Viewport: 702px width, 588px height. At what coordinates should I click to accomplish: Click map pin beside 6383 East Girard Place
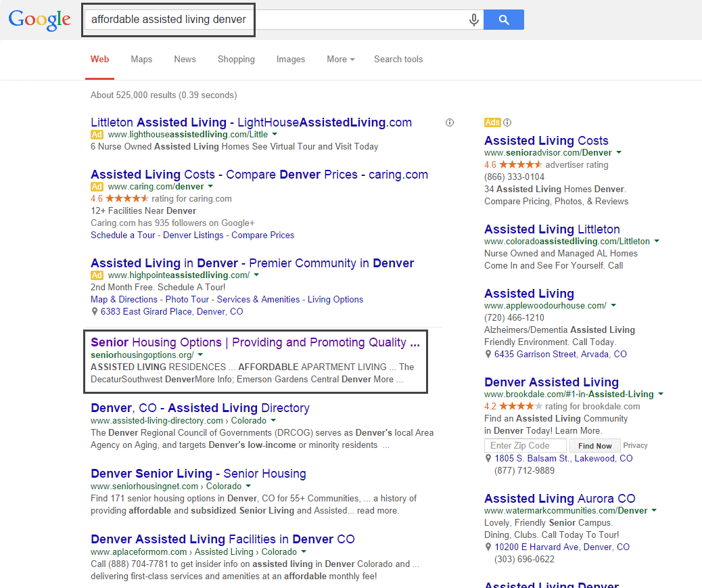[95, 312]
